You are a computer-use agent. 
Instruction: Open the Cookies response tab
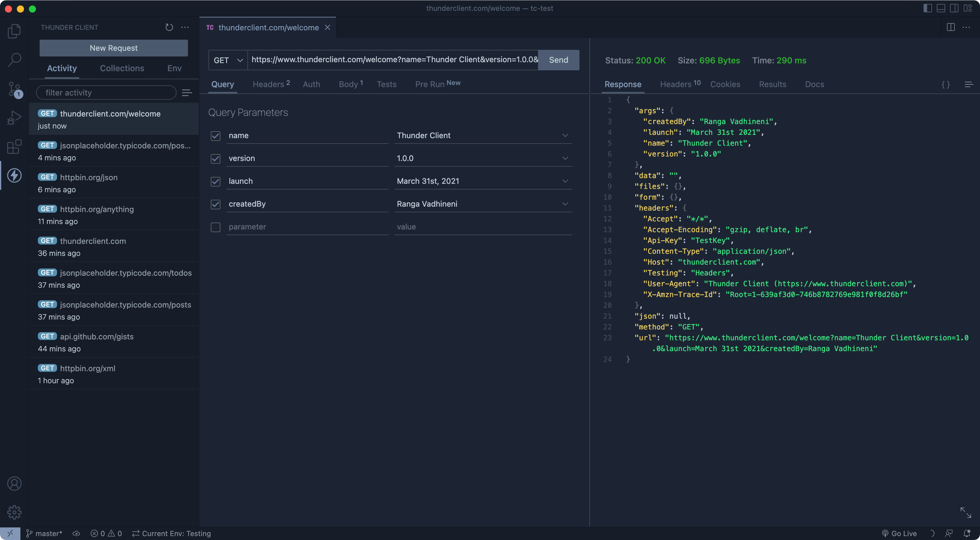(725, 84)
